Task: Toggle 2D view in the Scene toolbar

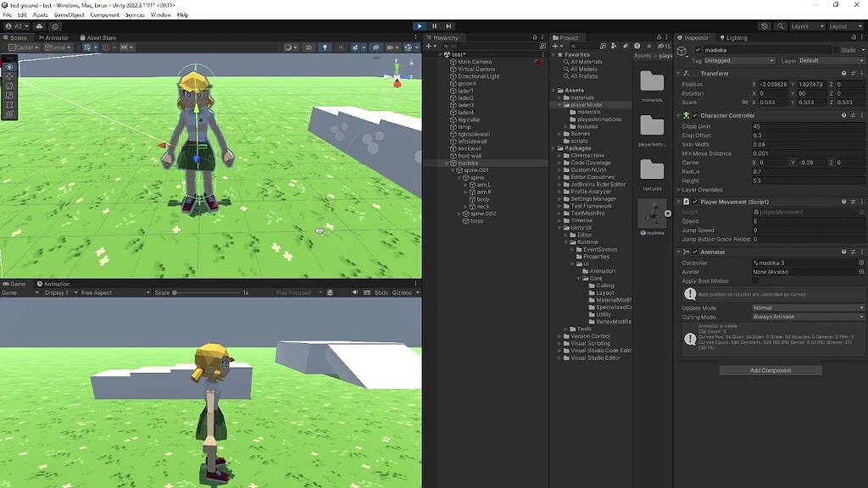Action: tap(309, 47)
